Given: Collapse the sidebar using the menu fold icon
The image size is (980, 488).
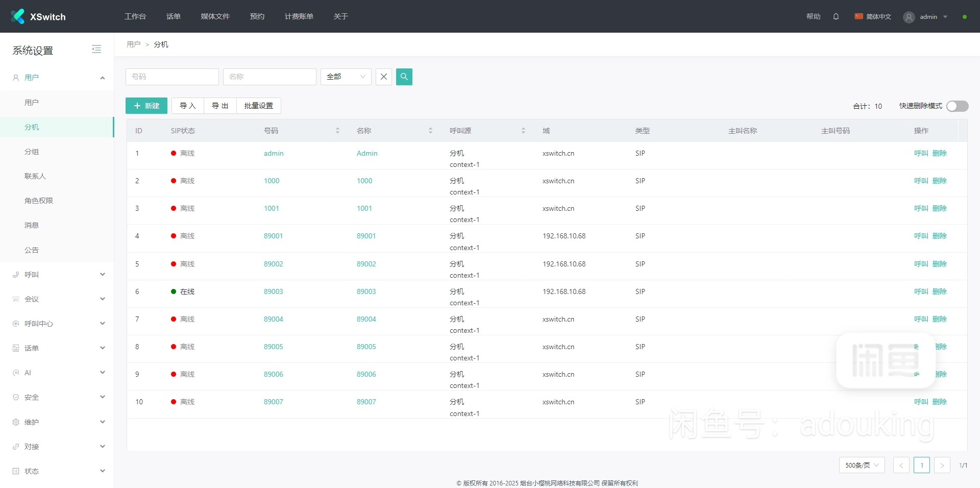Looking at the screenshot, I should pos(96,50).
